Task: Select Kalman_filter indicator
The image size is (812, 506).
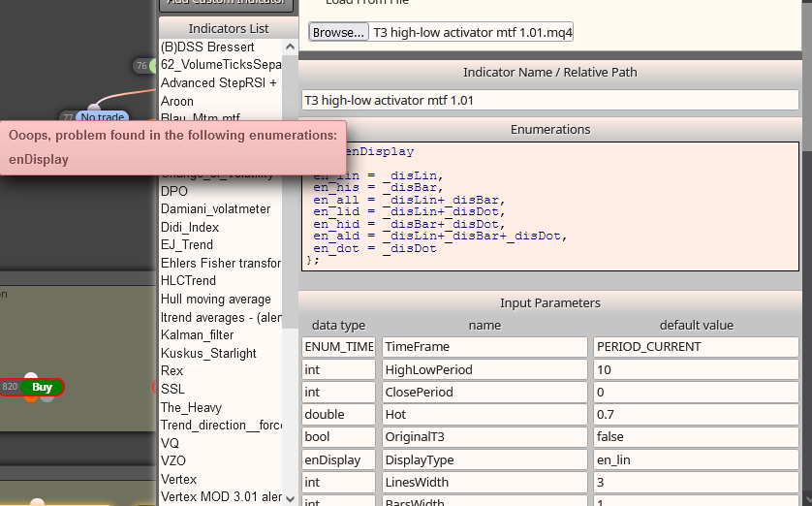Action: [x=197, y=335]
